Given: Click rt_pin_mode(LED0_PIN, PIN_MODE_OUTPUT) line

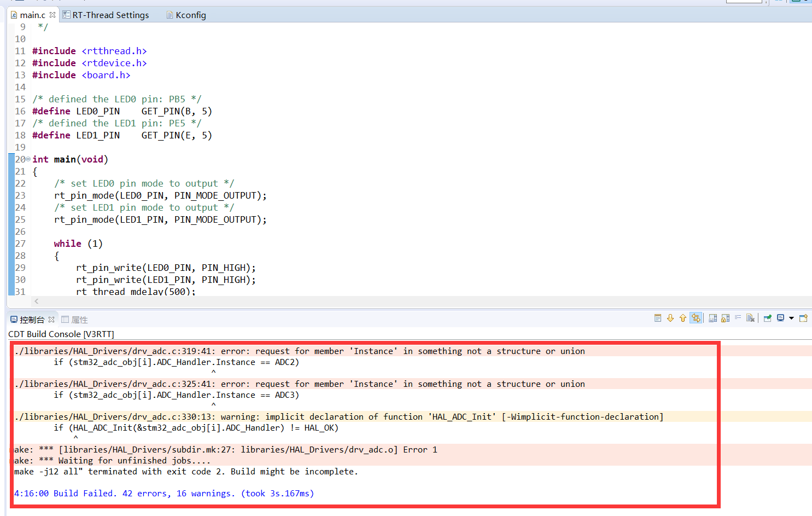Looking at the screenshot, I should [160, 195].
